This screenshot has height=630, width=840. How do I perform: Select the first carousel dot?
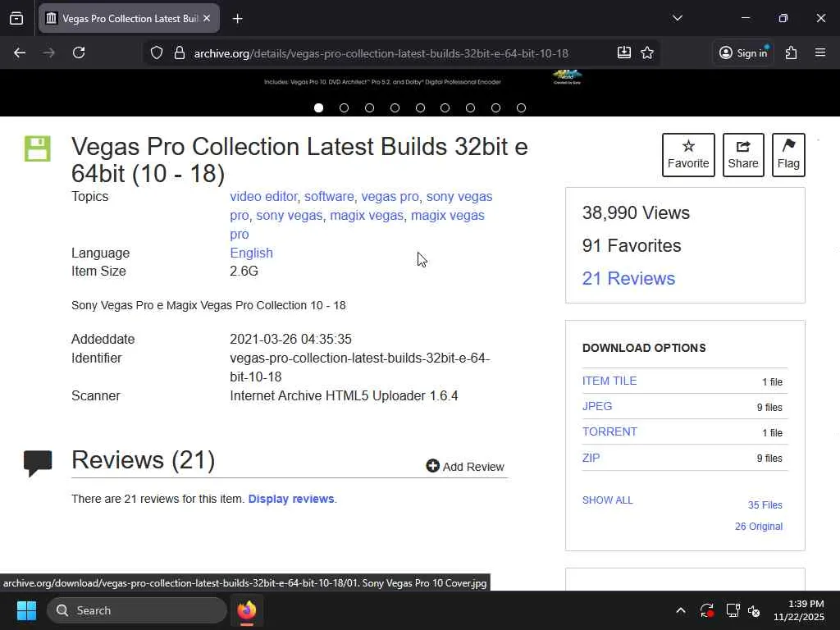coord(319,107)
